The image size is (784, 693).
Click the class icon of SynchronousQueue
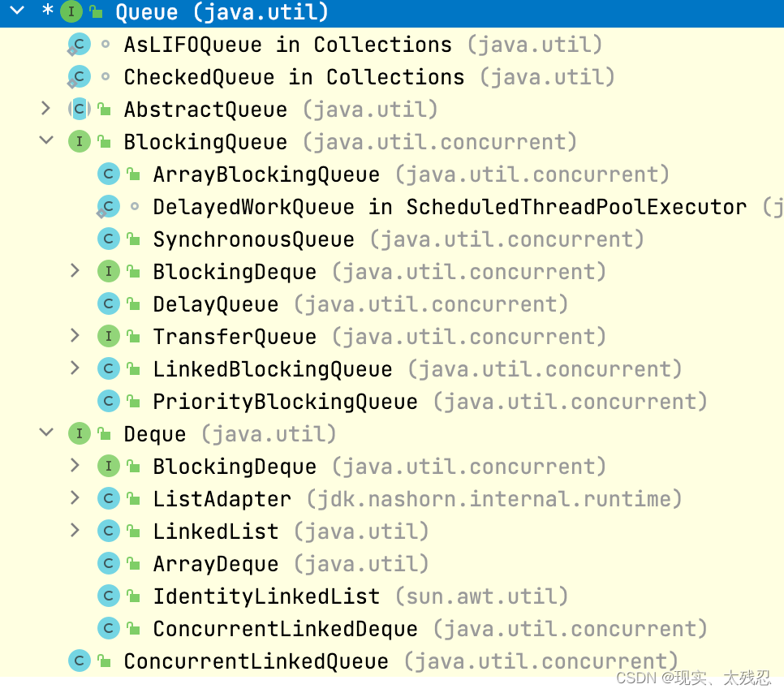click(x=108, y=239)
